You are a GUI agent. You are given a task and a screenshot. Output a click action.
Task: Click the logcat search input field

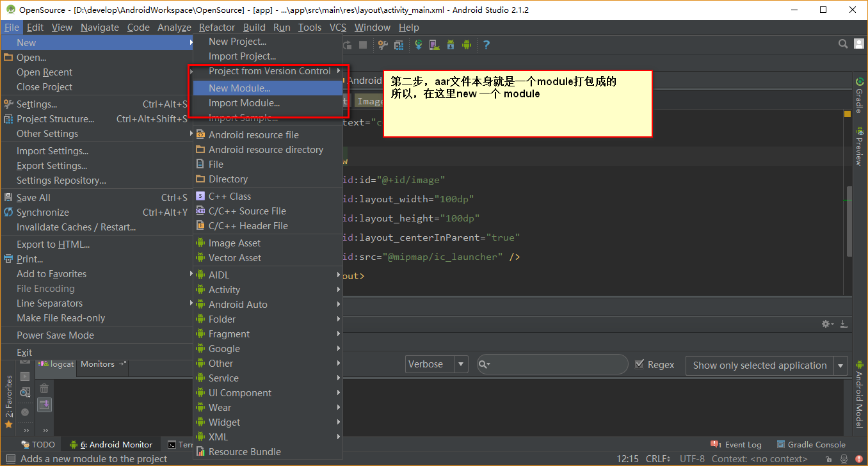tap(552, 365)
